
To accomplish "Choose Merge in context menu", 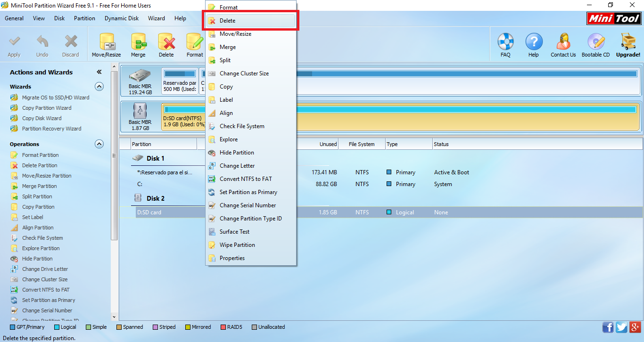I will coord(251,47).
